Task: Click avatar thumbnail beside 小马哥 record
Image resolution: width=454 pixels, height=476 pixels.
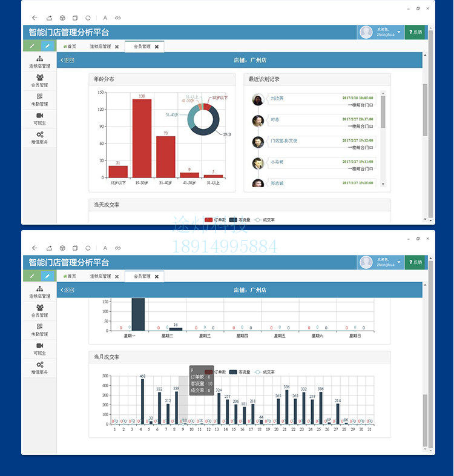Action: pos(258,164)
